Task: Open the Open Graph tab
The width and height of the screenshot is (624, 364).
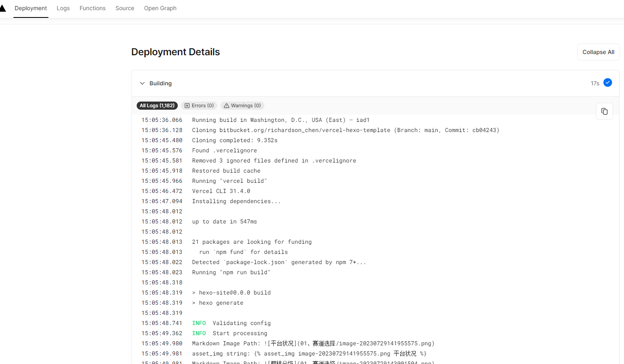Action: coord(160,8)
